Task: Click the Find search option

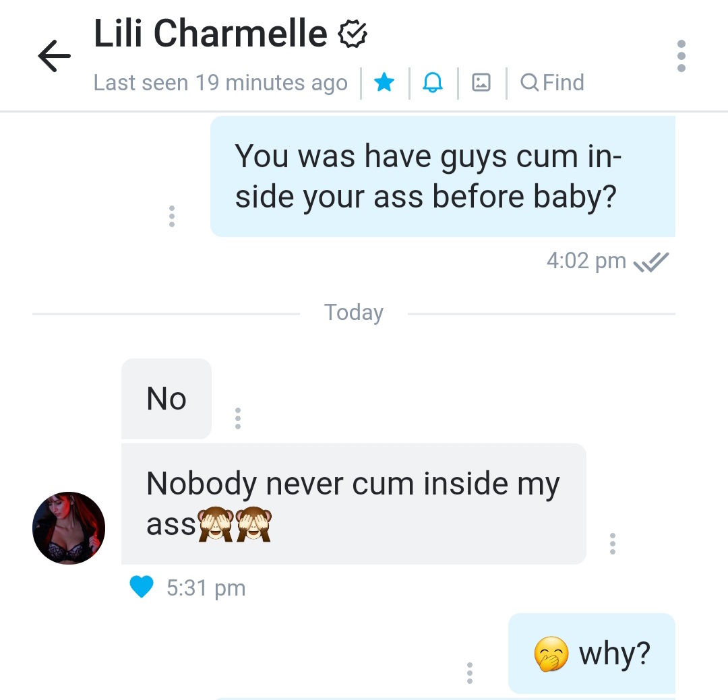Action: (553, 83)
